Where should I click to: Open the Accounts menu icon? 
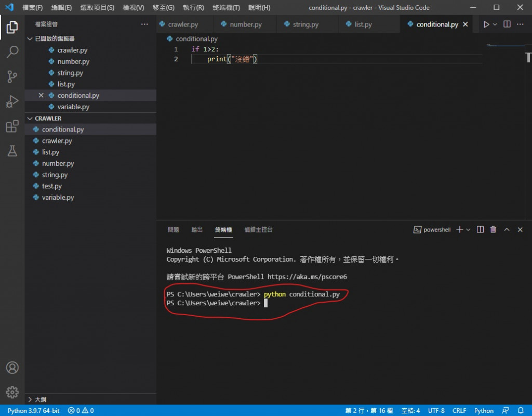(x=12, y=368)
